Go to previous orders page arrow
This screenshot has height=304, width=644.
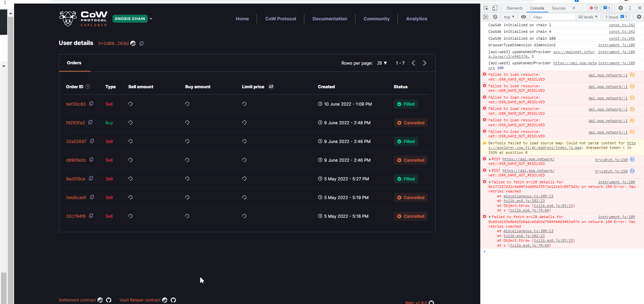(413, 63)
